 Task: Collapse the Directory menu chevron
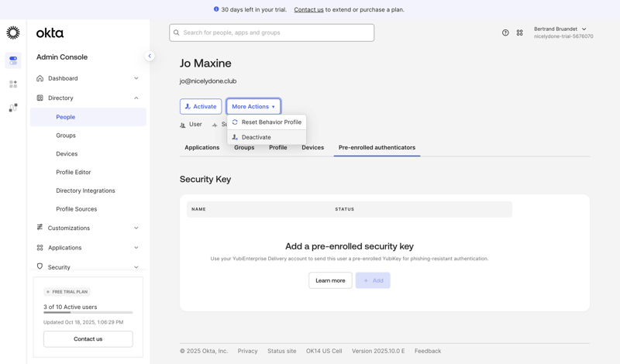(x=136, y=98)
